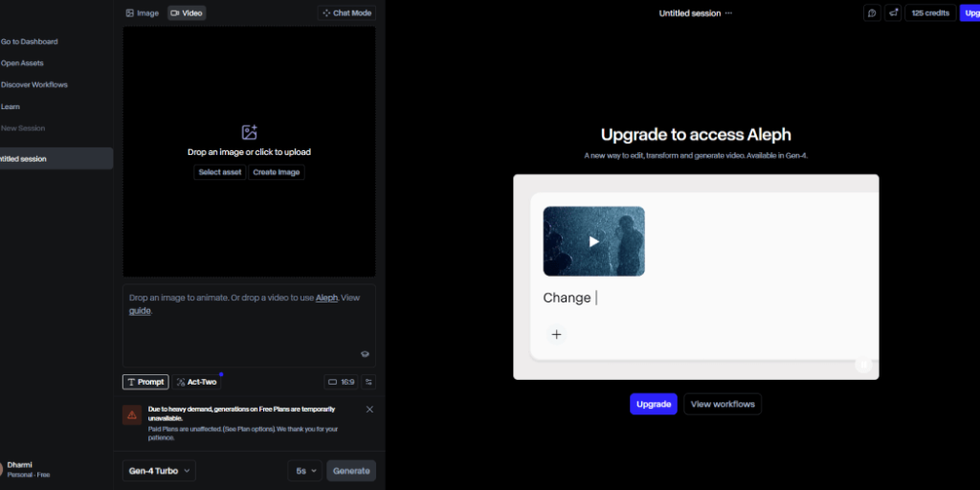Click the eye icon in prompt box
Viewport: 980px width, 490px height.
(x=365, y=354)
